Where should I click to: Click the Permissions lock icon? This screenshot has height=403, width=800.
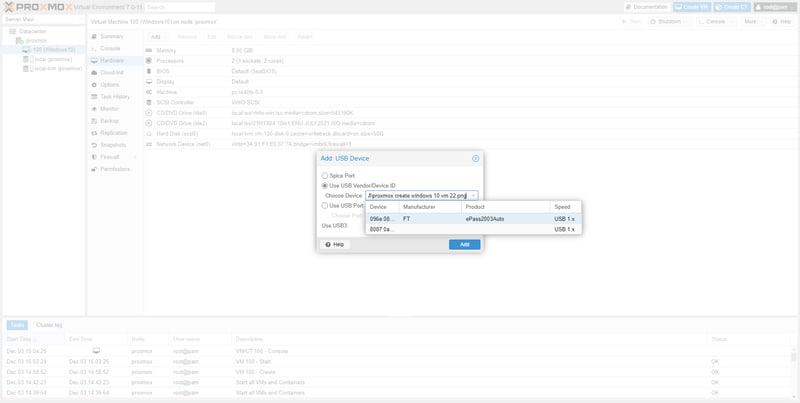pyautogui.click(x=94, y=169)
